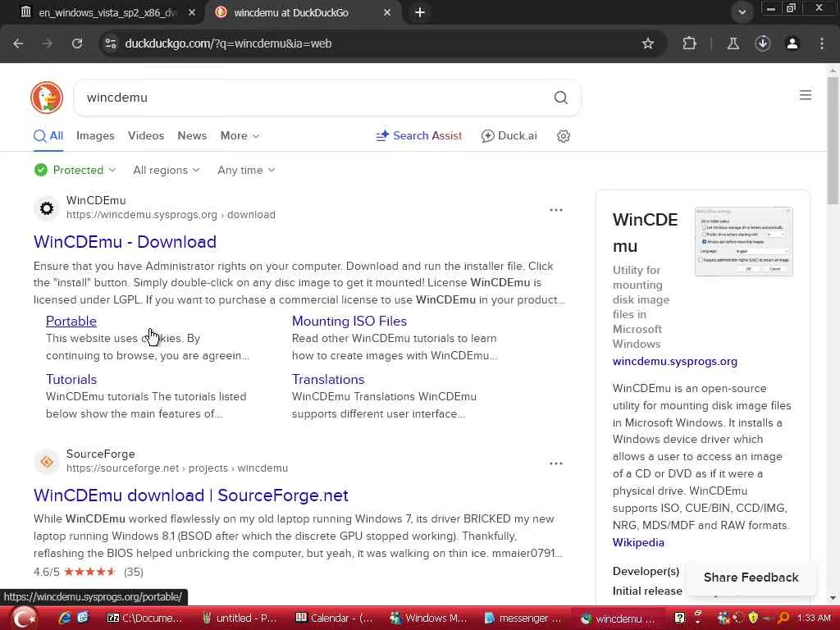The image size is (840, 630).
Task: Click the search magnifier icon in search box
Action: coord(560,98)
